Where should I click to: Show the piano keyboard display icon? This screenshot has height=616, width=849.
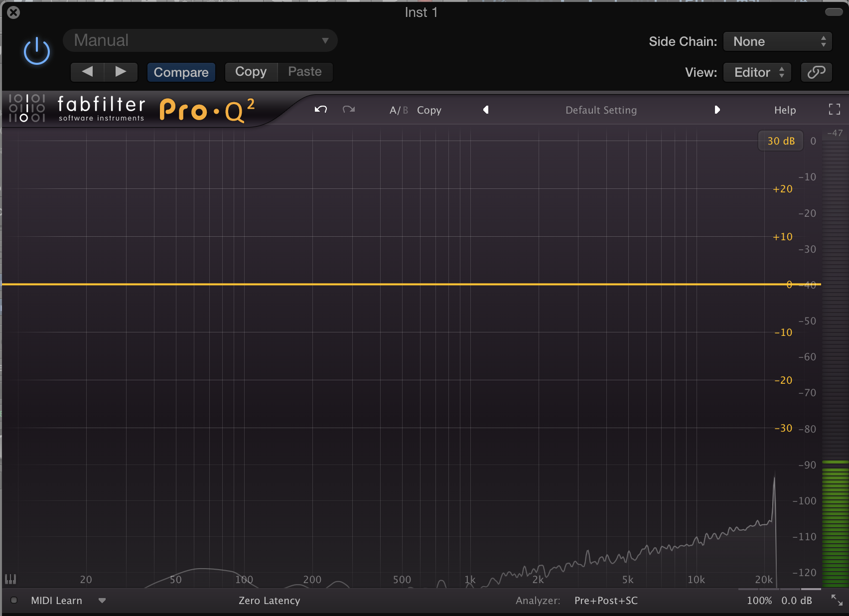click(10, 579)
